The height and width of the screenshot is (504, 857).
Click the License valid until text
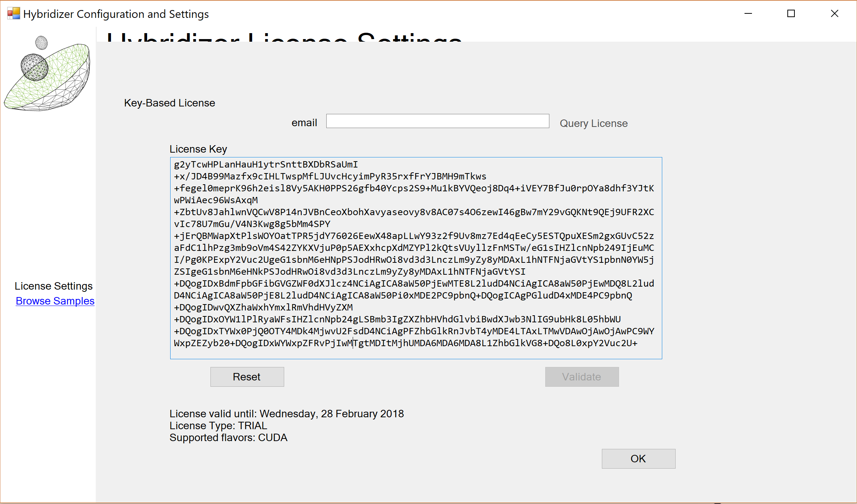click(286, 413)
